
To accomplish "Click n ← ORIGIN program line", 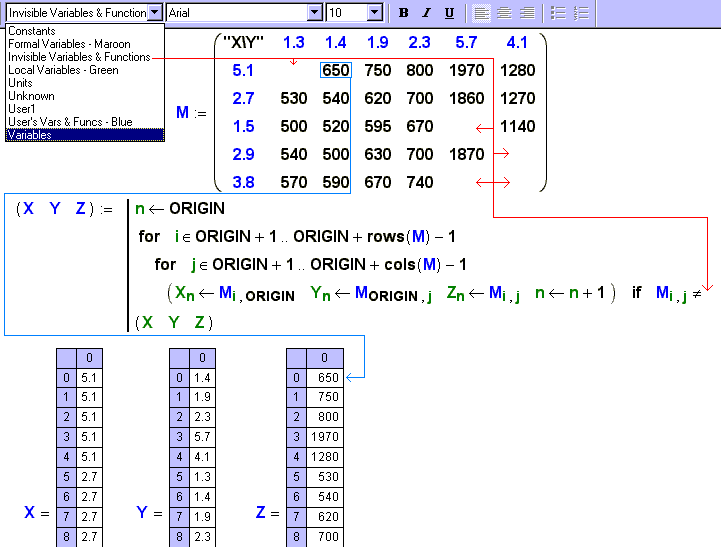I will [x=180, y=209].
